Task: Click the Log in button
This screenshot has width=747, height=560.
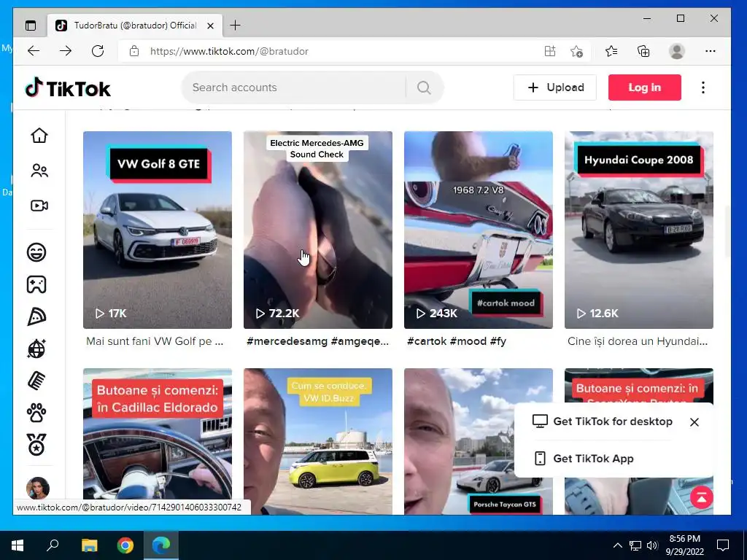Action: click(x=645, y=87)
